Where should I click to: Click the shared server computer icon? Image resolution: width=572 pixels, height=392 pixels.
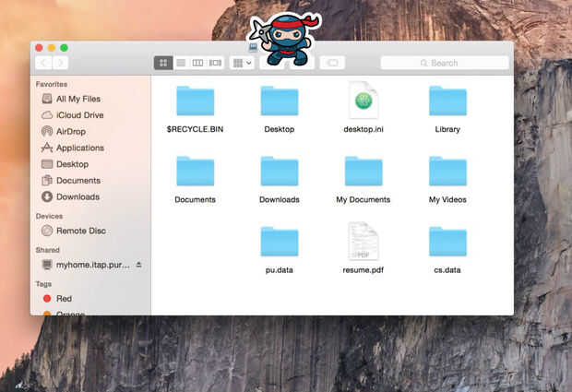click(x=47, y=265)
